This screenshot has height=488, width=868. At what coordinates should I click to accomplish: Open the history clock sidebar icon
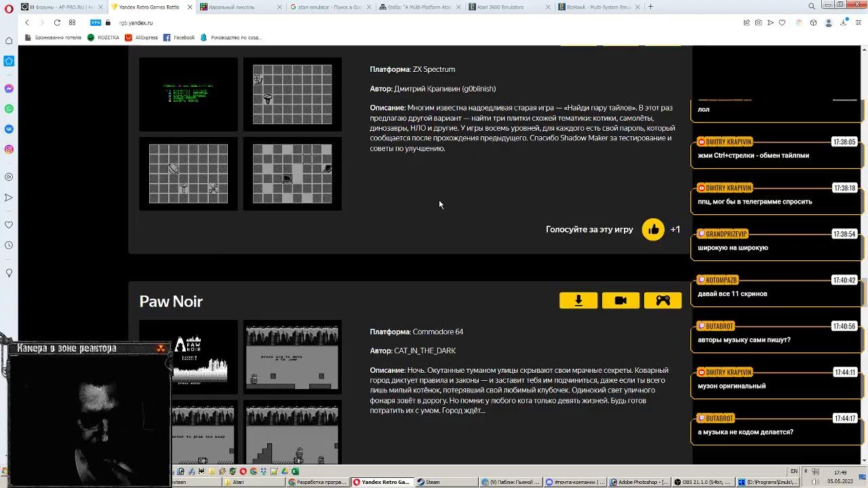[9, 245]
